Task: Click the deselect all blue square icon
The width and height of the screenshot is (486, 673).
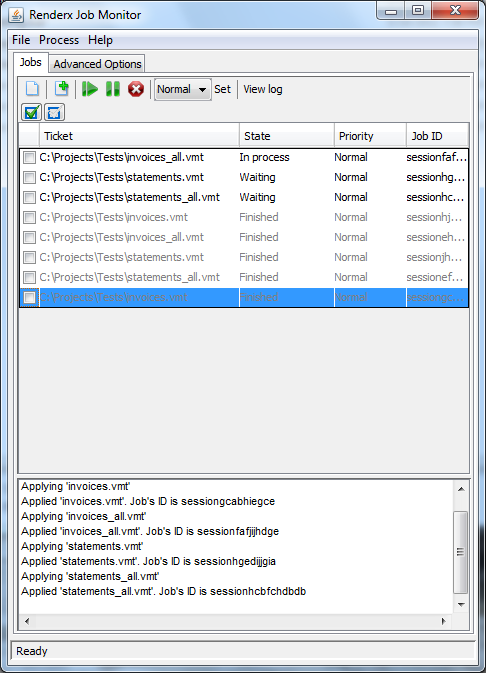Action: tap(54, 112)
